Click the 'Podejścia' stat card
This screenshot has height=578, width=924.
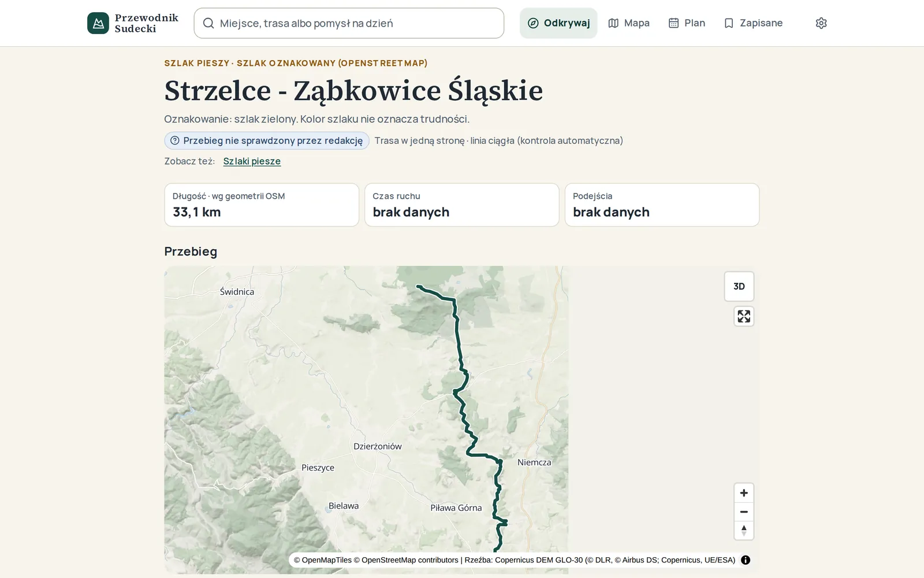[x=662, y=205]
